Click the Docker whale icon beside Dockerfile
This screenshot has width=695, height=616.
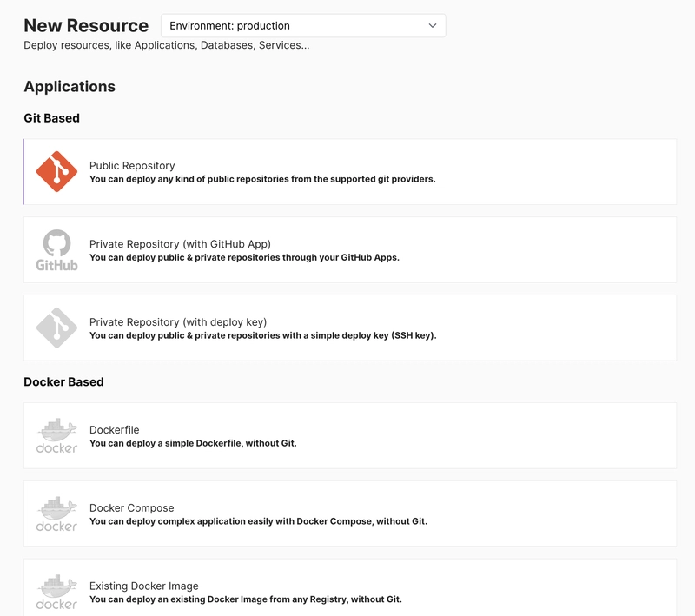coord(56,435)
